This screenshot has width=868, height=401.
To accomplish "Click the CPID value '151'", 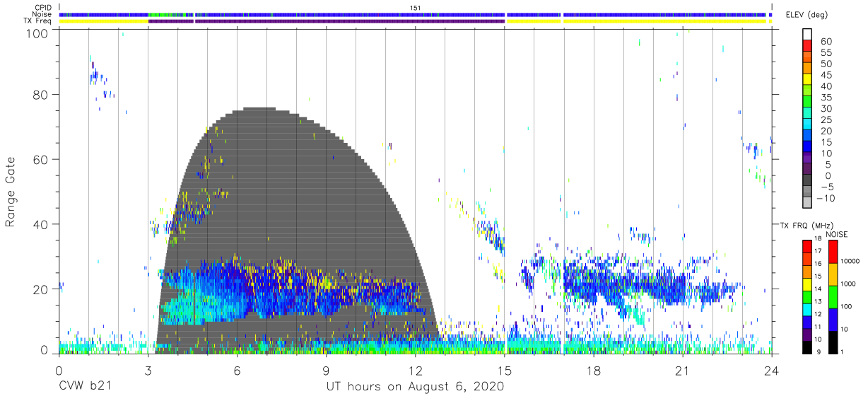I will pyautogui.click(x=415, y=8).
